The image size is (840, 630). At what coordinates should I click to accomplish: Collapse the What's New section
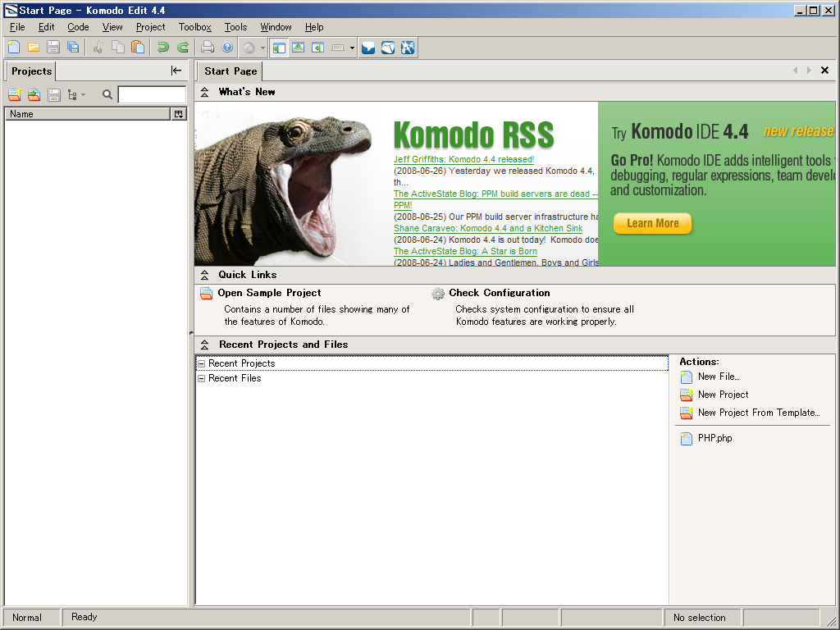(x=204, y=92)
